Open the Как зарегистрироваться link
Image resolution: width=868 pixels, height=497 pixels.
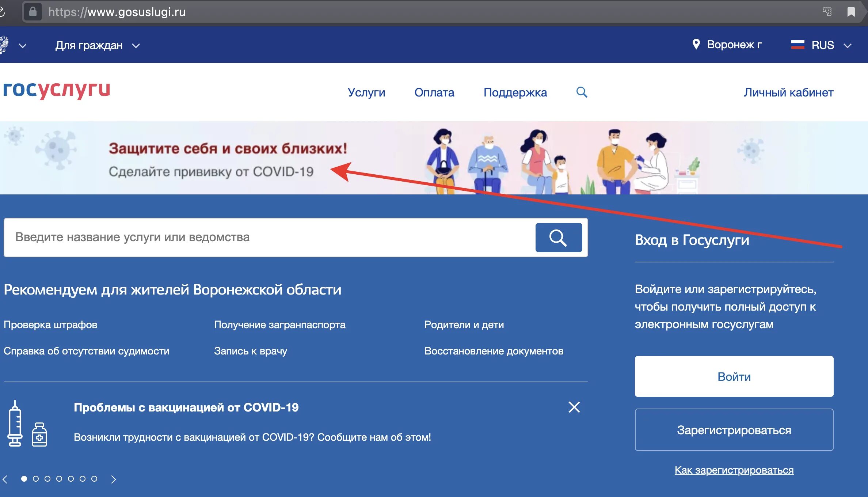pos(734,470)
